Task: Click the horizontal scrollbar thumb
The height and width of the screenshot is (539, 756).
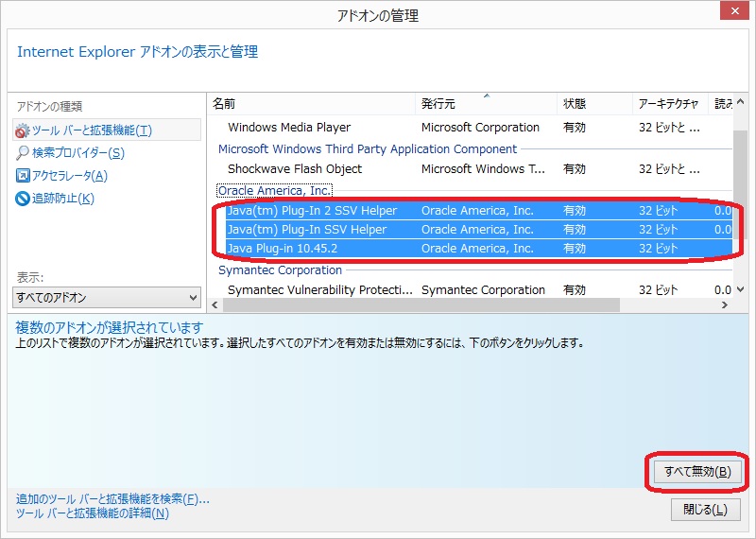Action: 421,305
